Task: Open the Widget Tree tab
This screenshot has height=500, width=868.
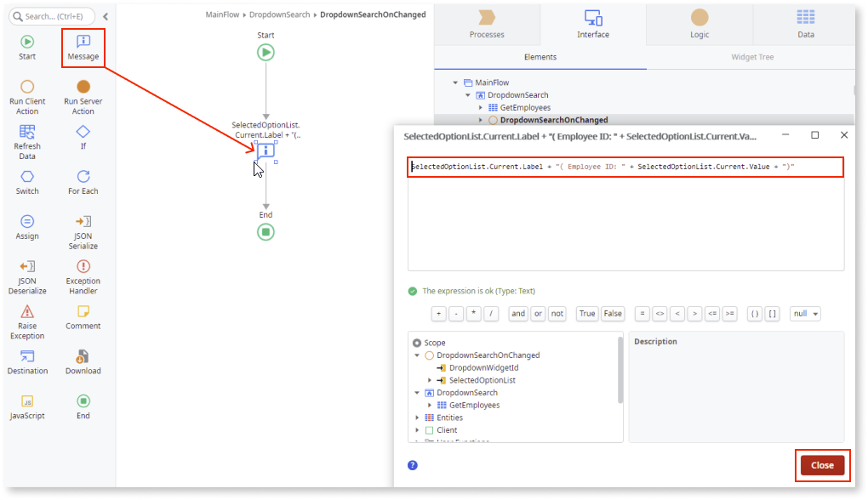Action: coord(752,57)
